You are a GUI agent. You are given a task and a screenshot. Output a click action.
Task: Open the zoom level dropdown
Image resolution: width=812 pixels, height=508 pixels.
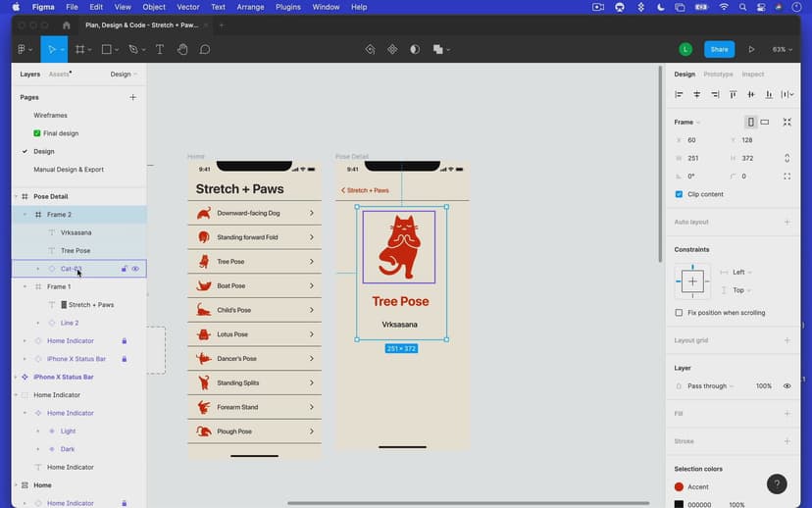(x=782, y=49)
